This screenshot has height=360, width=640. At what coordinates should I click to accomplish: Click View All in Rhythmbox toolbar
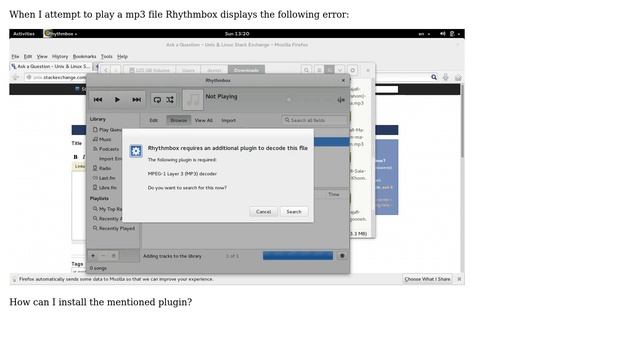click(204, 120)
